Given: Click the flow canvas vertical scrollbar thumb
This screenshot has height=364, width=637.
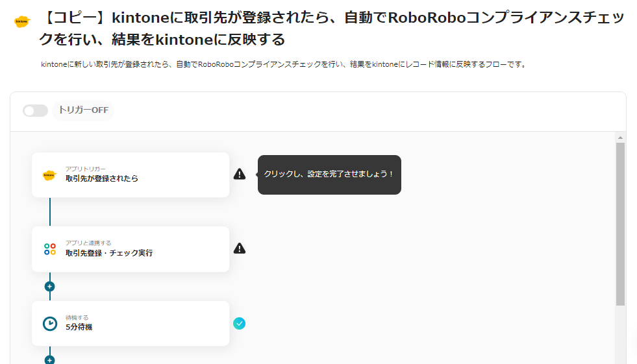Looking at the screenshot, I should click(620, 224).
